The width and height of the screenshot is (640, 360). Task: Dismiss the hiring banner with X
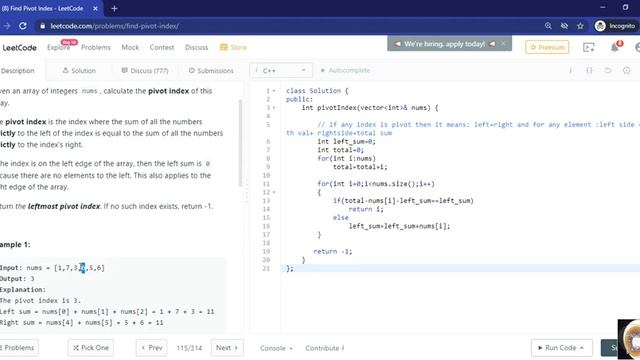503,43
